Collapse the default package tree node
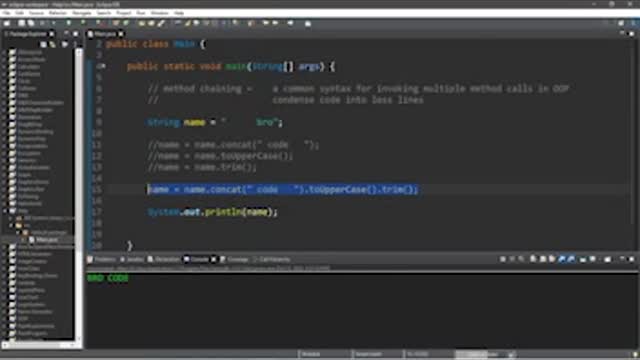The width and height of the screenshot is (640, 360). 18,232
